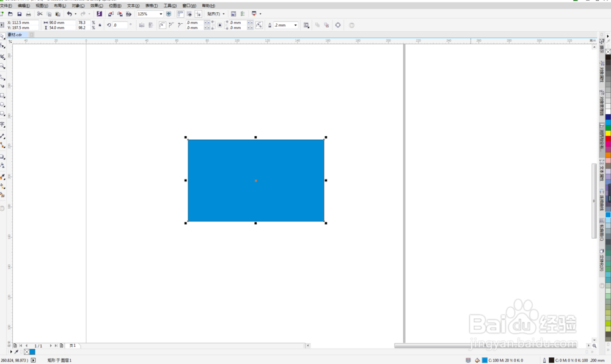Click no-fill X swatch in document palette

26,352
